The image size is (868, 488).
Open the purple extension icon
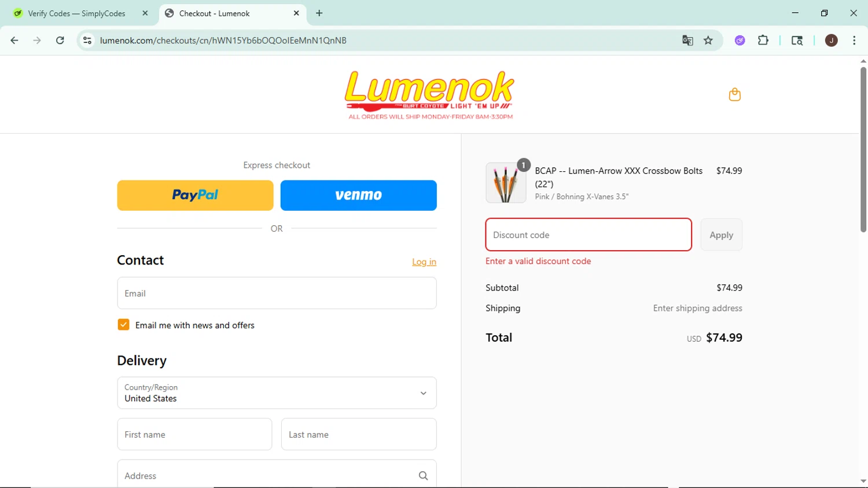point(740,41)
